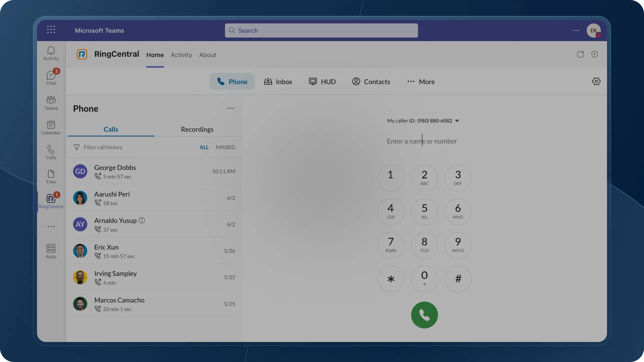Image resolution: width=644 pixels, height=362 pixels.
Task: Open Files in Teams sidebar
Action: pyautogui.click(x=51, y=177)
